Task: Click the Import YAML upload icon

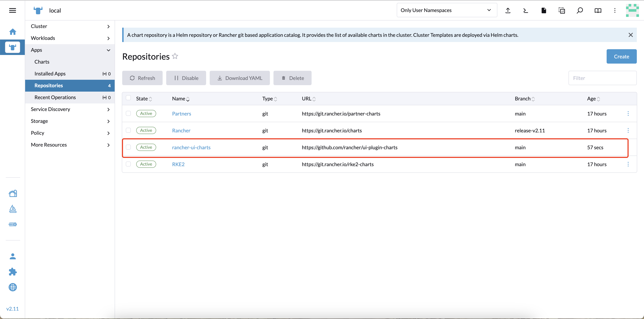Action: click(x=508, y=10)
